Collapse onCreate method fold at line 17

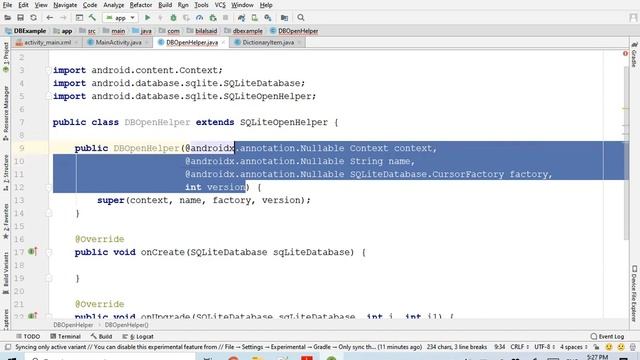click(48, 252)
